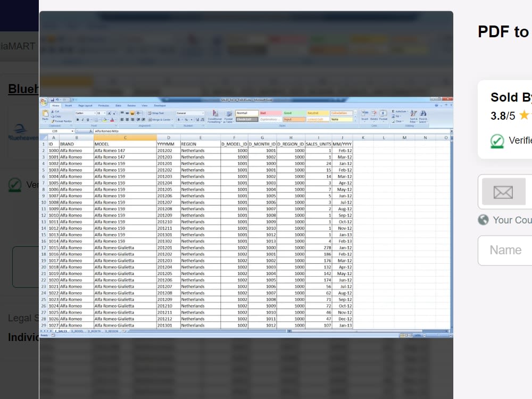
Task: Select column C header
Action: point(125,138)
